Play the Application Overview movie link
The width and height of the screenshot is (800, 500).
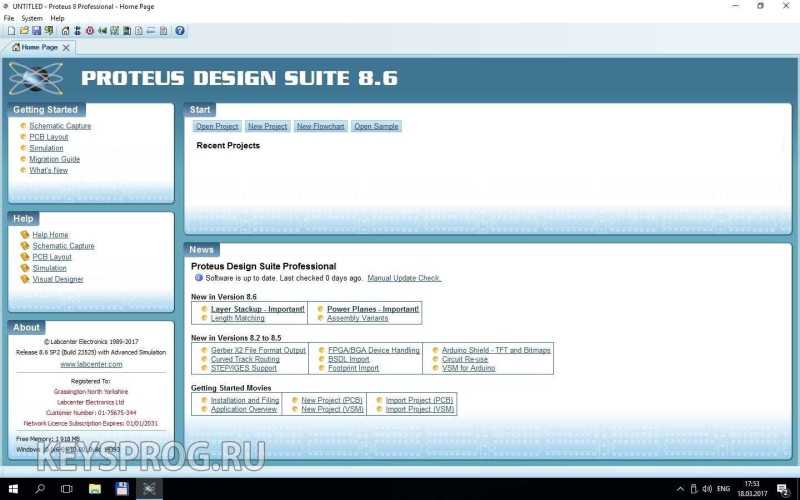244,410
